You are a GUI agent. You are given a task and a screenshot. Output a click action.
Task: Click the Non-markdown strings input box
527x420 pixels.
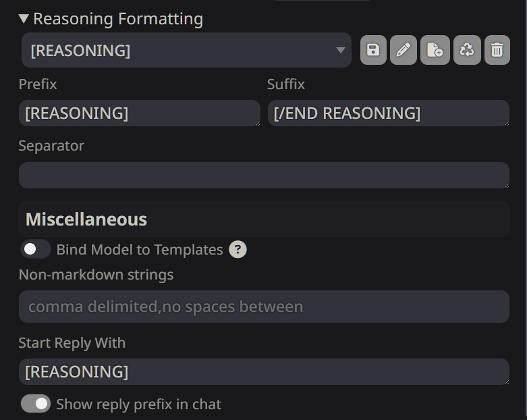pos(263,307)
